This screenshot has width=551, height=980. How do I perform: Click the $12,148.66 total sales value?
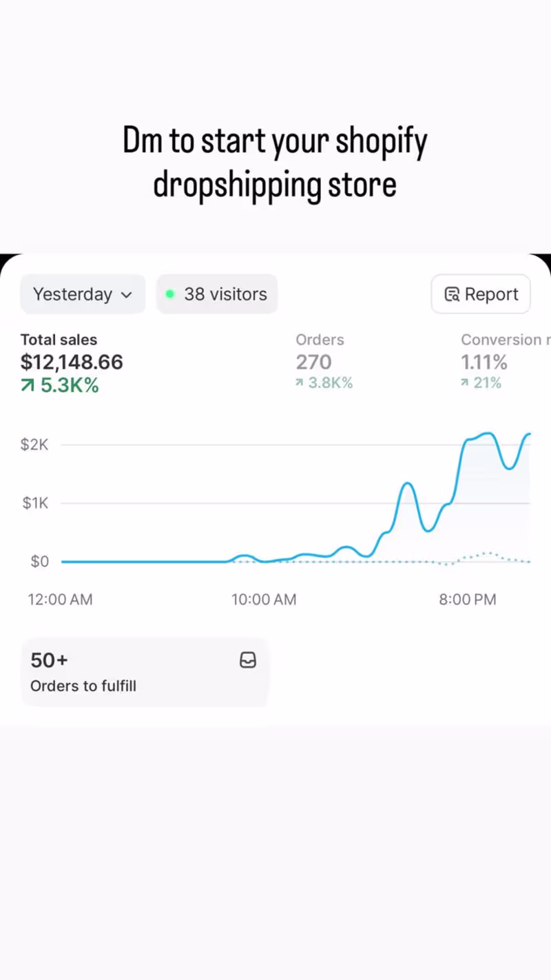[72, 362]
